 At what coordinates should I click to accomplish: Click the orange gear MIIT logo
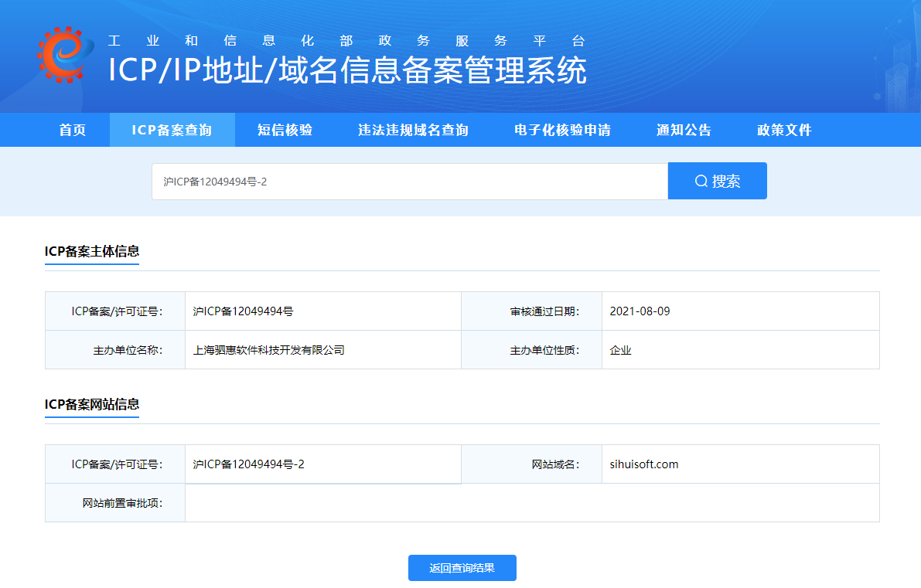click(x=65, y=55)
